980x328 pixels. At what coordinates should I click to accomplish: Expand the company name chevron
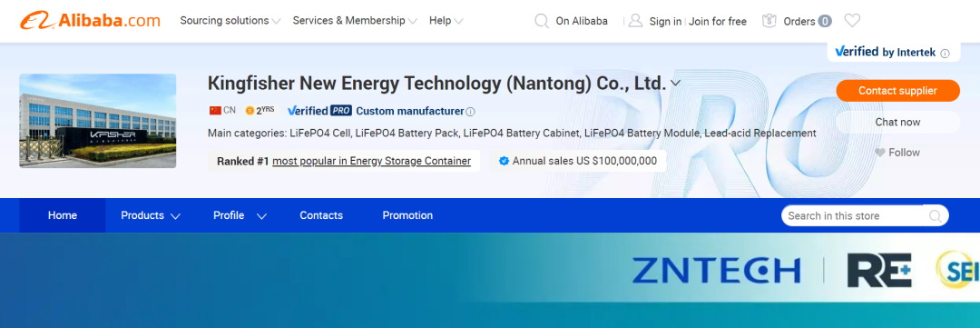[675, 83]
